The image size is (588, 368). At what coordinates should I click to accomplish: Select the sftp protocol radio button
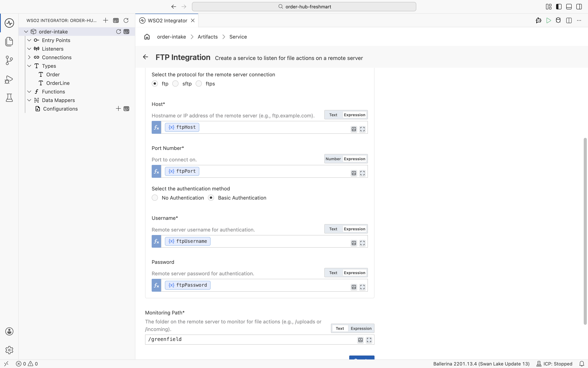(x=175, y=84)
